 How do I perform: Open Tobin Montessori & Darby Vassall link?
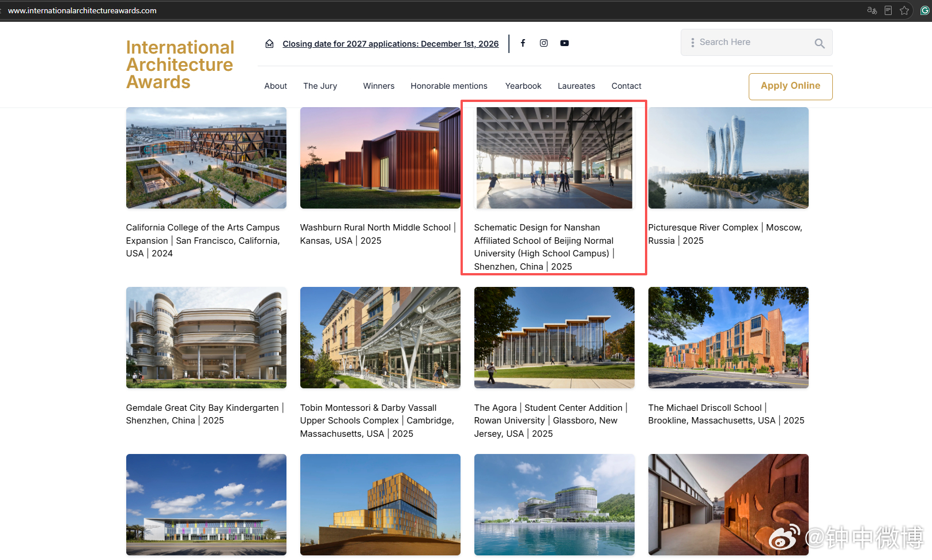tap(377, 421)
